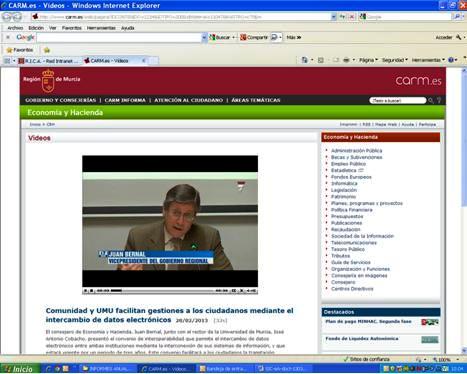Click play button on video player
Screen dimensions: 467x374
(x=85, y=291)
